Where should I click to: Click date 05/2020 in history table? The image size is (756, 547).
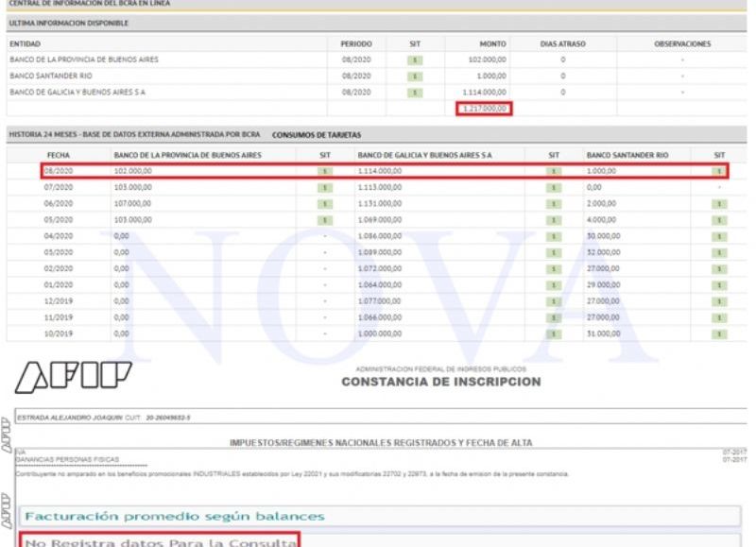(59, 220)
